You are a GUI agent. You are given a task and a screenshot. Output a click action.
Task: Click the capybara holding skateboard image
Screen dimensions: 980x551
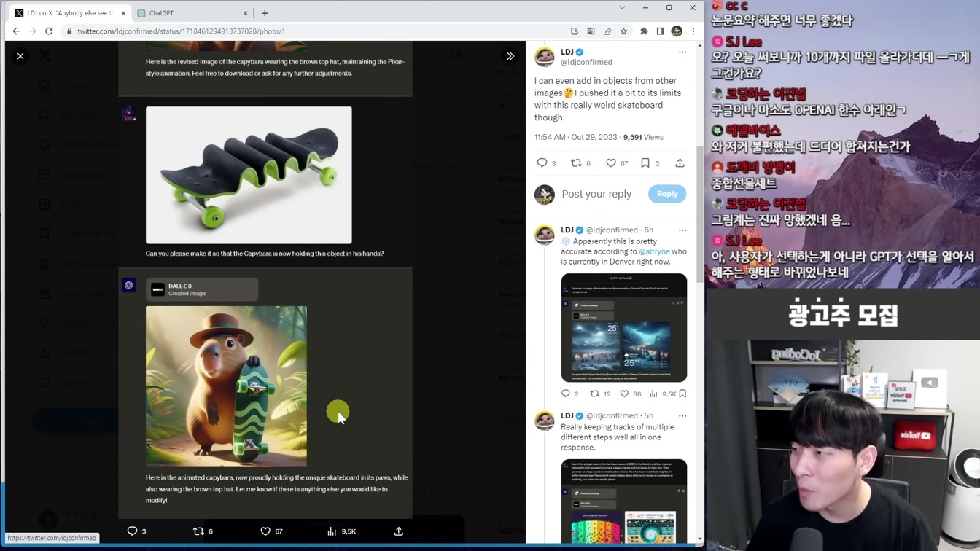pyautogui.click(x=226, y=386)
